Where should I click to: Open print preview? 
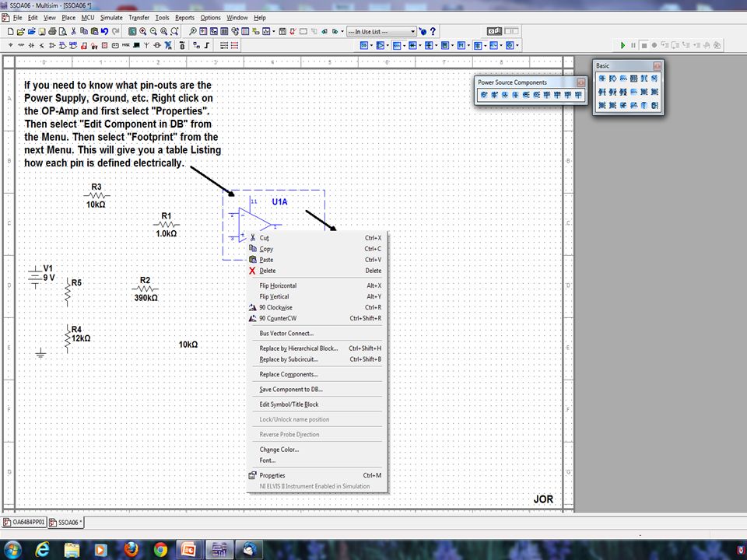(x=62, y=31)
